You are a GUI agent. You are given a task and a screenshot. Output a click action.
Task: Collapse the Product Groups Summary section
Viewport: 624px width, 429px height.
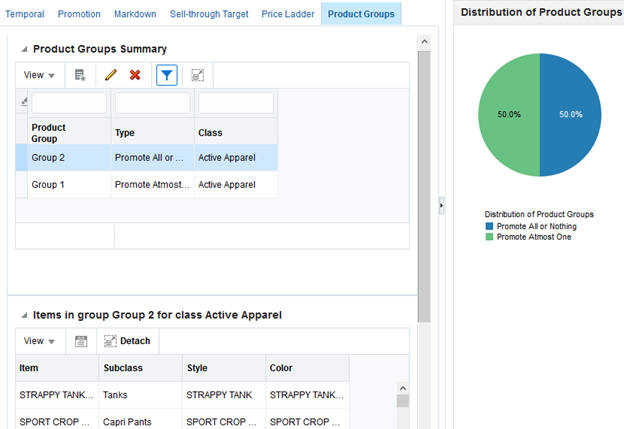[24, 49]
